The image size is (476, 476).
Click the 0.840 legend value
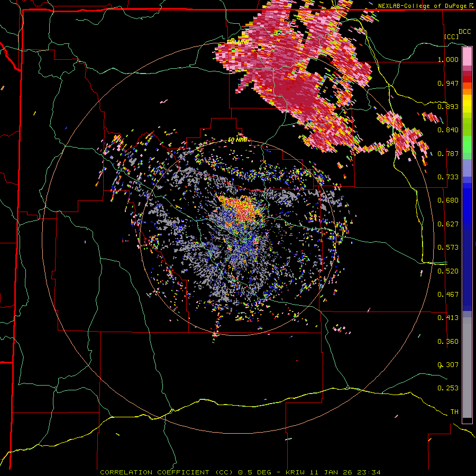pyautogui.click(x=448, y=130)
